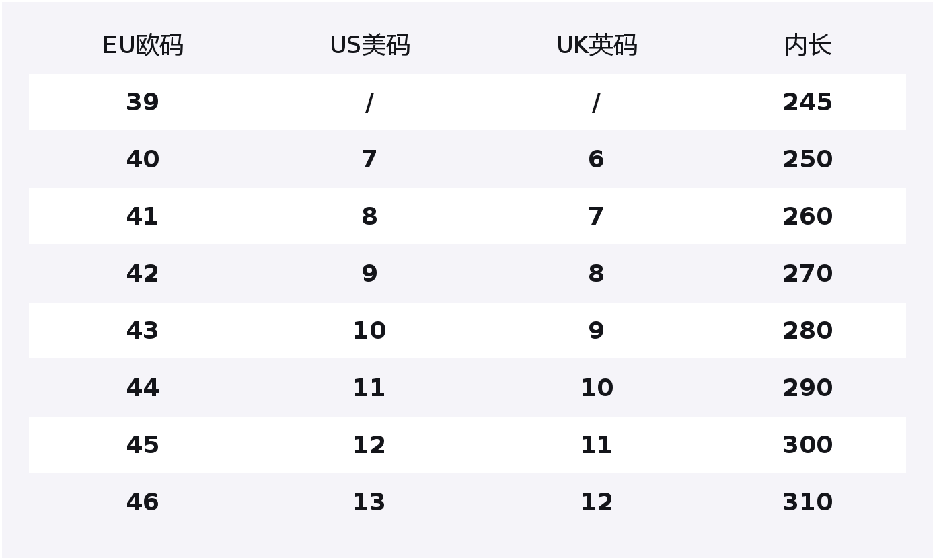935x560 pixels.
Task: Select EU size 40 cell
Action: [x=143, y=159]
